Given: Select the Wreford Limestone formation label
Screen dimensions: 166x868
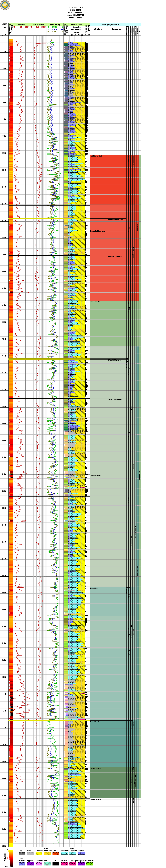Looking at the screenshot, I should 115,256.
